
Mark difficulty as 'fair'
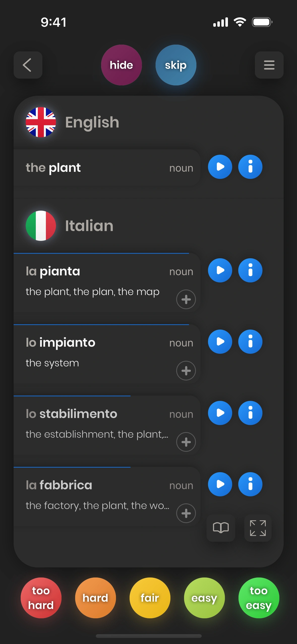click(150, 598)
